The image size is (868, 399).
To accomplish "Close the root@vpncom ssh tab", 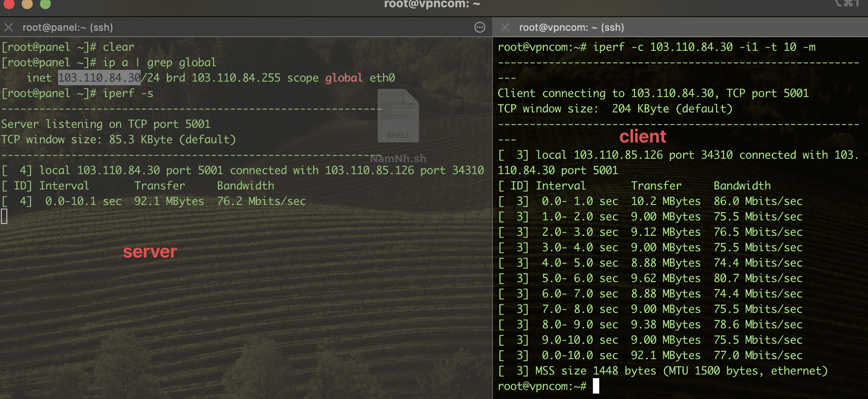I will click(505, 27).
